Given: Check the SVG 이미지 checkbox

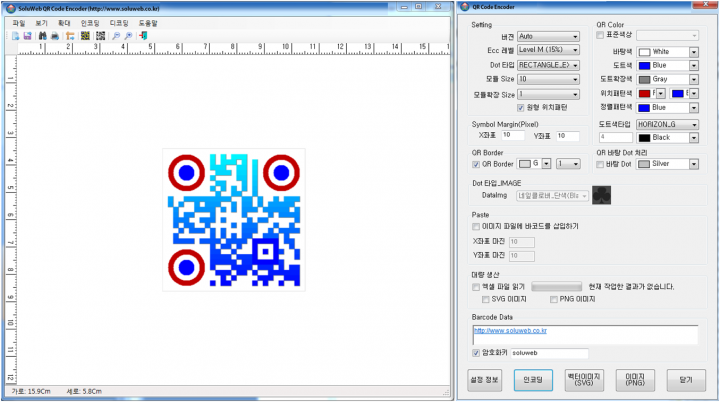Looking at the screenshot, I should tap(486, 300).
